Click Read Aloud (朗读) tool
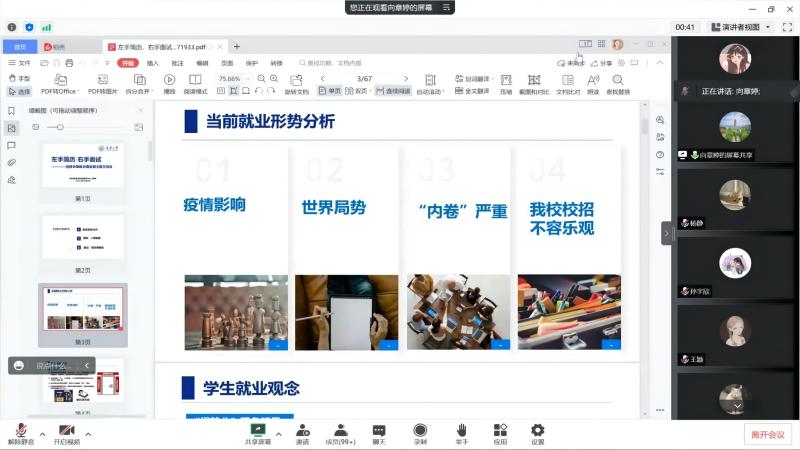The height and width of the screenshot is (450, 800). coord(593,84)
